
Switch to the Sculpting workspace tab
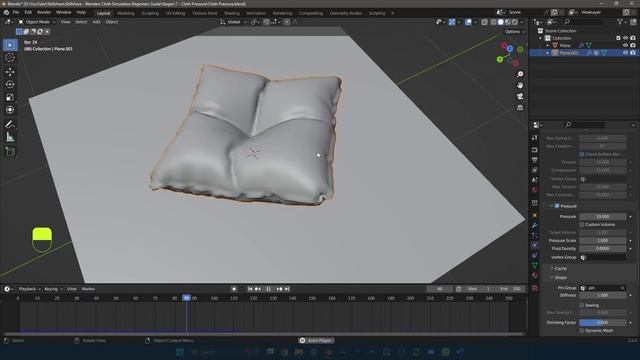click(150, 13)
